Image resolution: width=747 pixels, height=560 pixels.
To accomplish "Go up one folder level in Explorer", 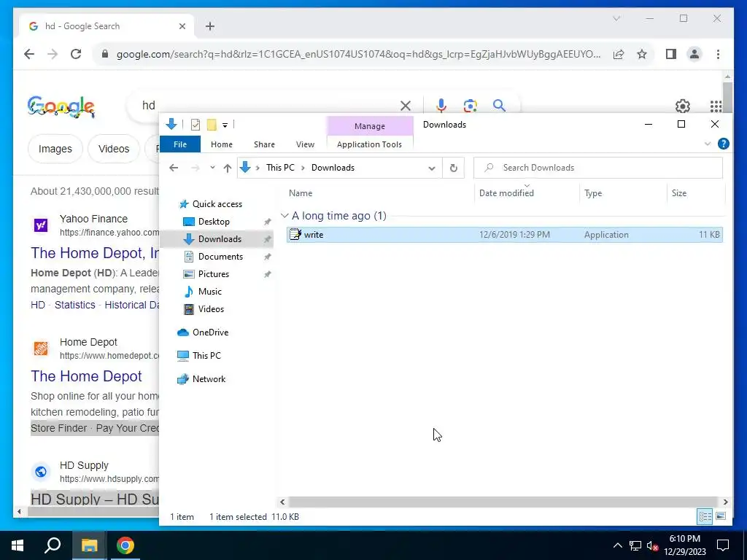I will tap(228, 168).
